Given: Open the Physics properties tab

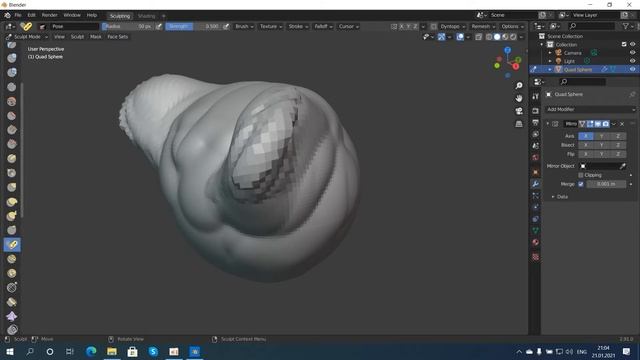Looking at the screenshot, I should pos(536,207).
